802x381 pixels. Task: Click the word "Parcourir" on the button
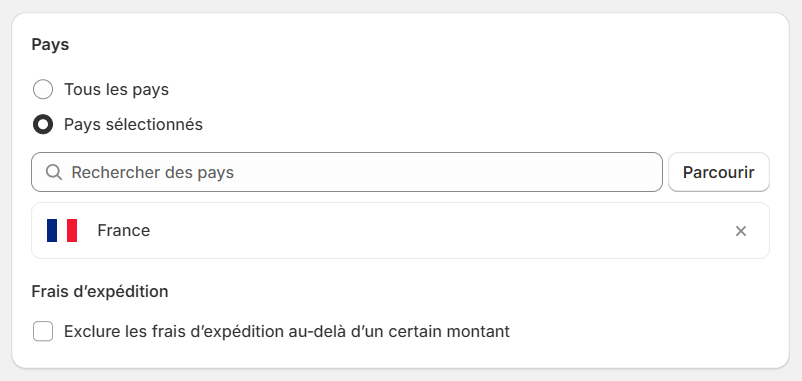tap(719, 172)
